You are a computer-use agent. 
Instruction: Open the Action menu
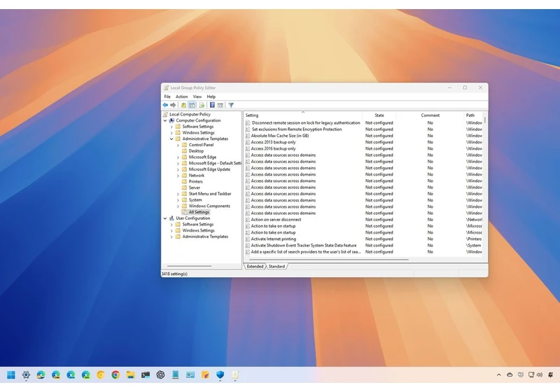click(x=181, y=97)
